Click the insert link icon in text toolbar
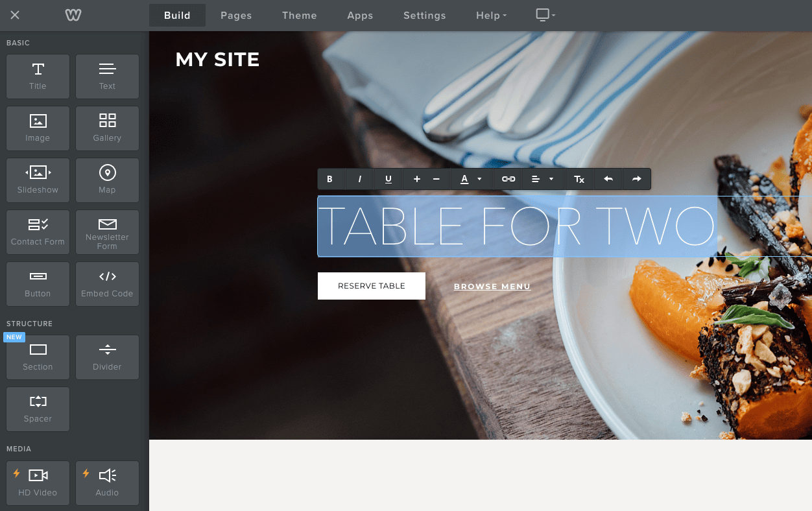812x511 pixels. pos(508,179)
